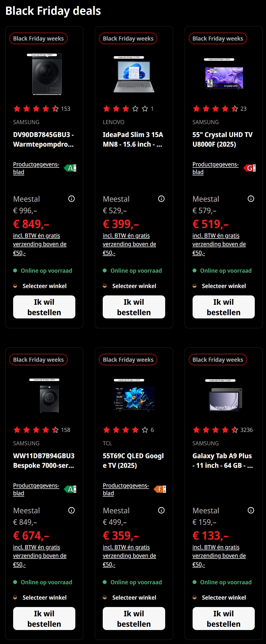Click energy label A on Samsung WW11DB7B94GBU3 washer
Viewport: 266px width, 644px height.
click(x=70, y=489)
